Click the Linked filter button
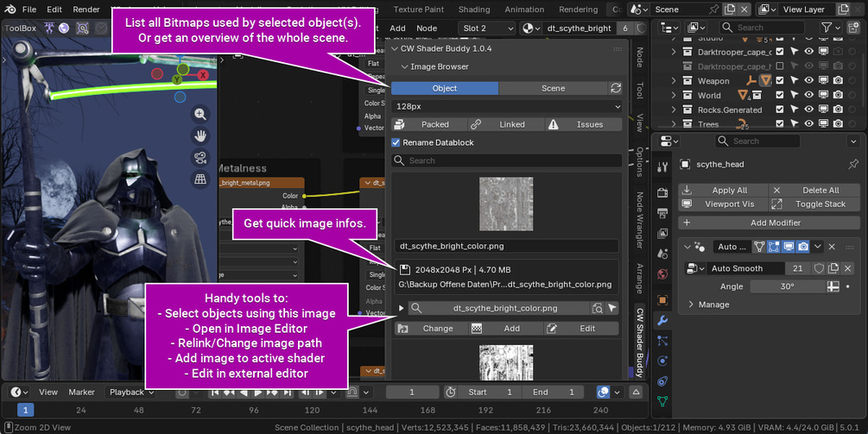Viewport: 868px width, 434px height. tap(506, 124)
